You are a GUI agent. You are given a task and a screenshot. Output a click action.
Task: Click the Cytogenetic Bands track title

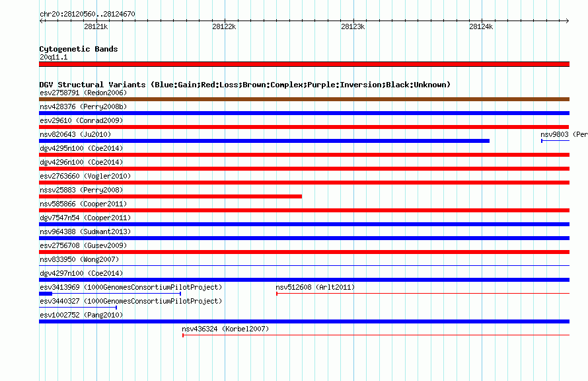[79, 49]
